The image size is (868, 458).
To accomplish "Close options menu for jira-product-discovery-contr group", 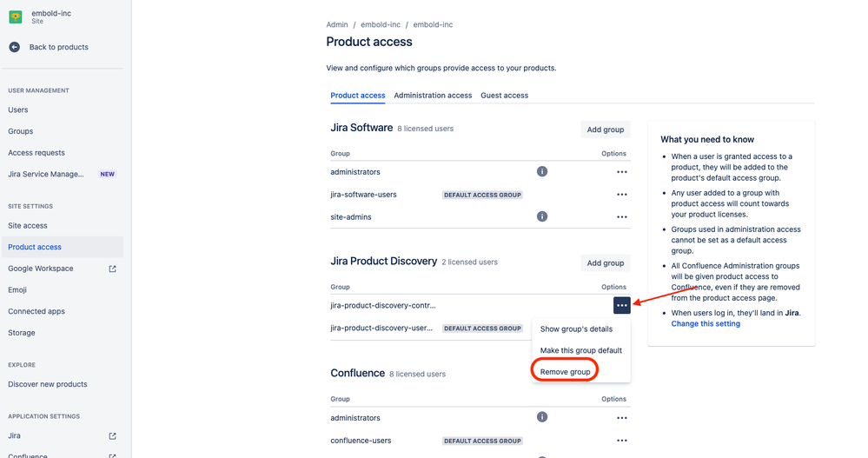I will (x=621, y=305).
